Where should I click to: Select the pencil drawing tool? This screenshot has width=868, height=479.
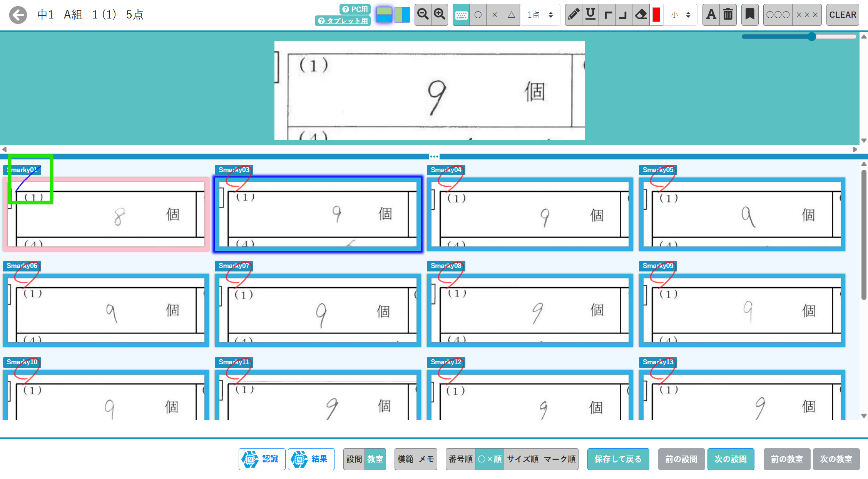click(x=574, y=15)
